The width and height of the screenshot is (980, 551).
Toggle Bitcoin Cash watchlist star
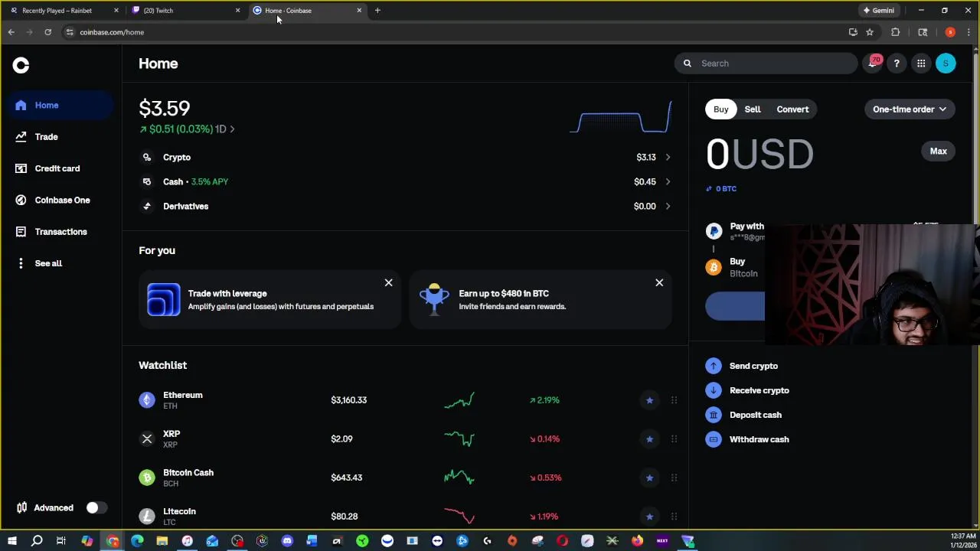[x=649, y=478]
